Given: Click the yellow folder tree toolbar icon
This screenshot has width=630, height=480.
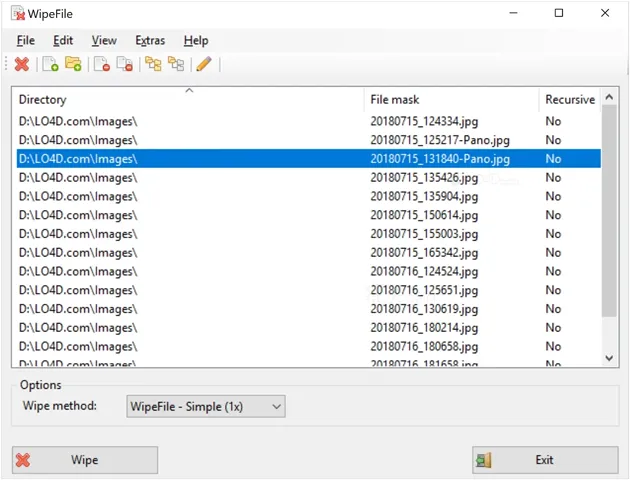Looking at the screenshot, I should [153, 64].
